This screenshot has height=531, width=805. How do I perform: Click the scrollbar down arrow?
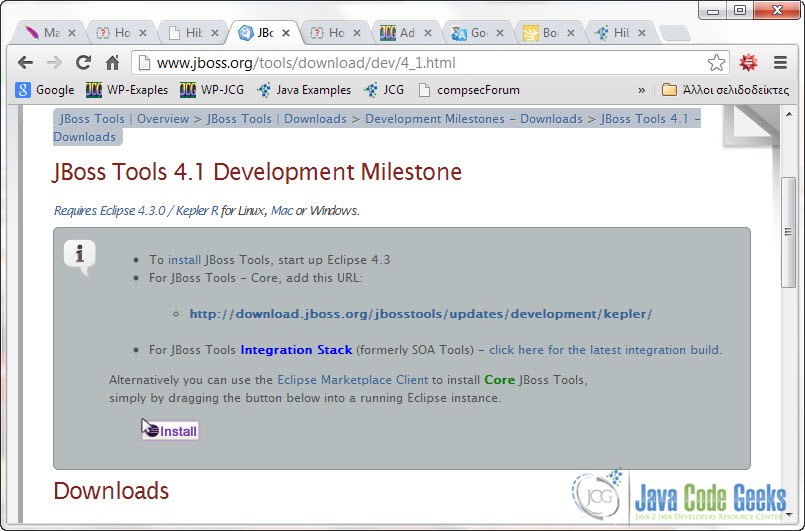tap(789, 514)
